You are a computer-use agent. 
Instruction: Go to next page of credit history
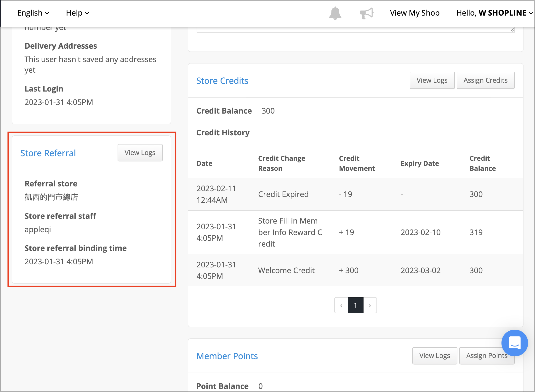point(370,305)
